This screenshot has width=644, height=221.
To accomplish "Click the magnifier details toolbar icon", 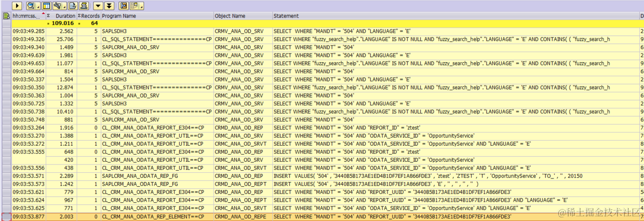I will click(31, 6).
